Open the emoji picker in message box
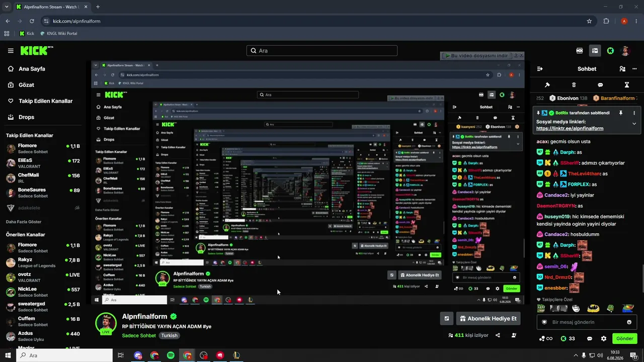Screen dimensions: 644x362 point(629,322)
